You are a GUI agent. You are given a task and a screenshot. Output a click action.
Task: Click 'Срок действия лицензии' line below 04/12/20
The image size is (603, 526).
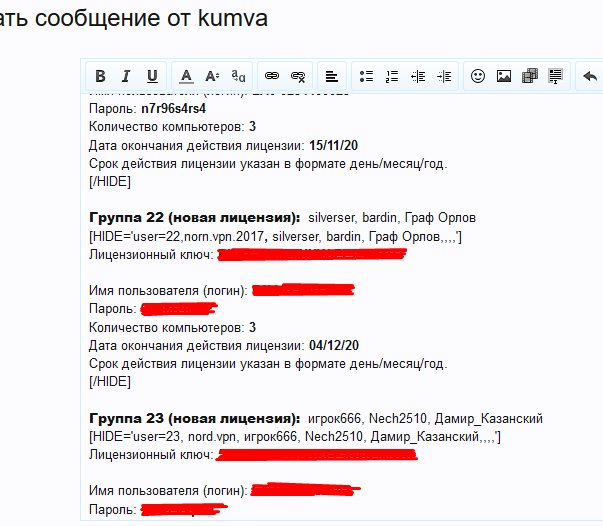(x=268, y=364)
